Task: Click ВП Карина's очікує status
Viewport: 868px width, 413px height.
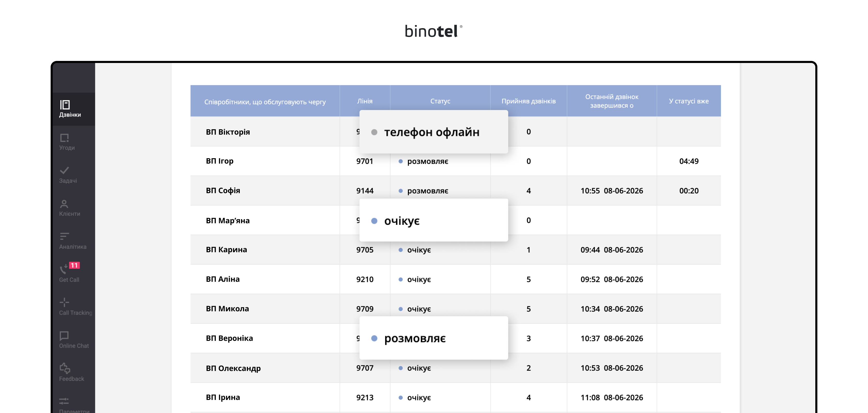Action: click(415, 250)
